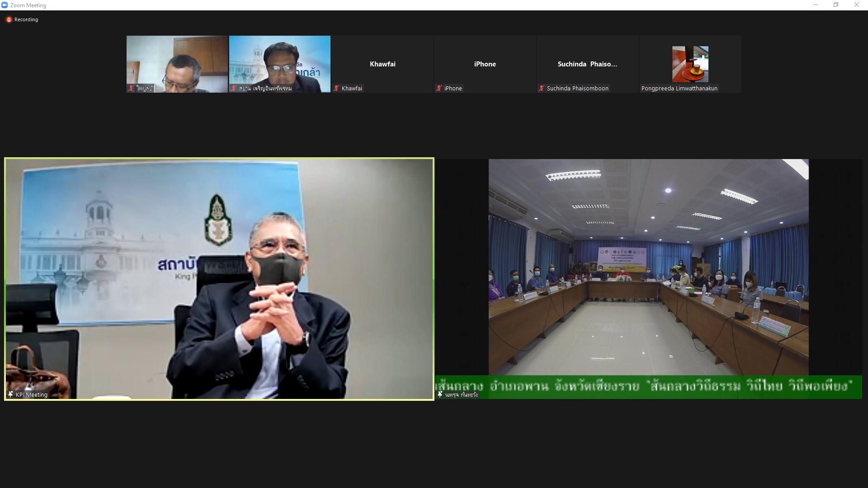Click the KPI Meeting speaker video
This screenshot has height=488, width=868.
[219, 278]
